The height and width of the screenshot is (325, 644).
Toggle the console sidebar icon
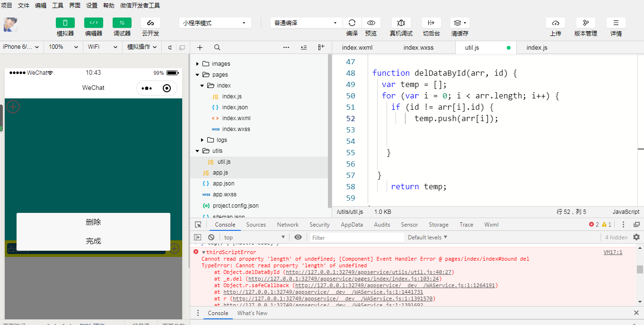coord(198,237)
